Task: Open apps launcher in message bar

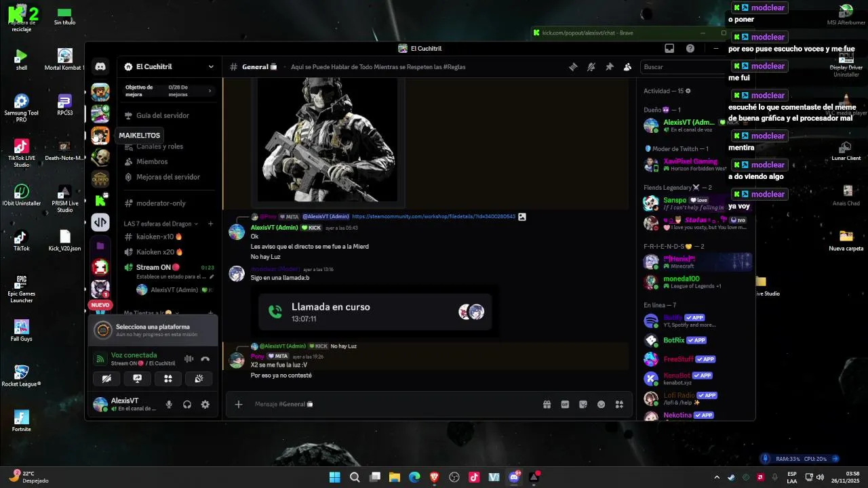Action: (x=619, y=405)
